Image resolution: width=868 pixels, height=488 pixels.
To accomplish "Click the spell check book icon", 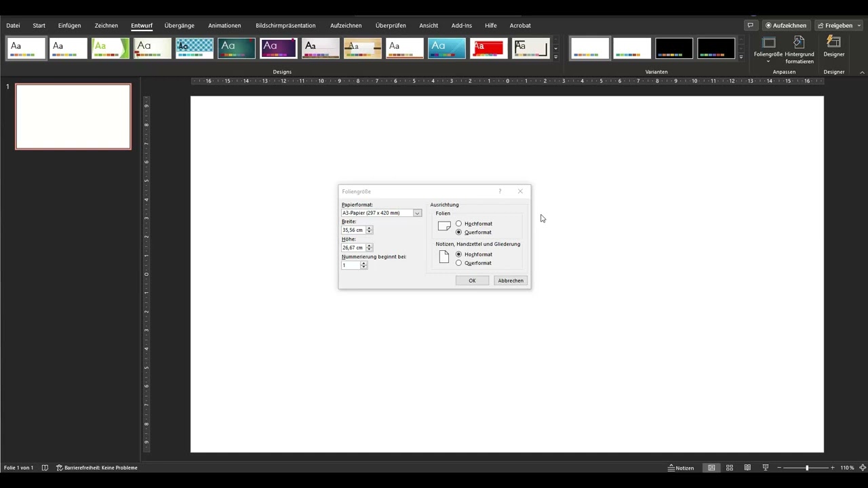I will 45,468.
